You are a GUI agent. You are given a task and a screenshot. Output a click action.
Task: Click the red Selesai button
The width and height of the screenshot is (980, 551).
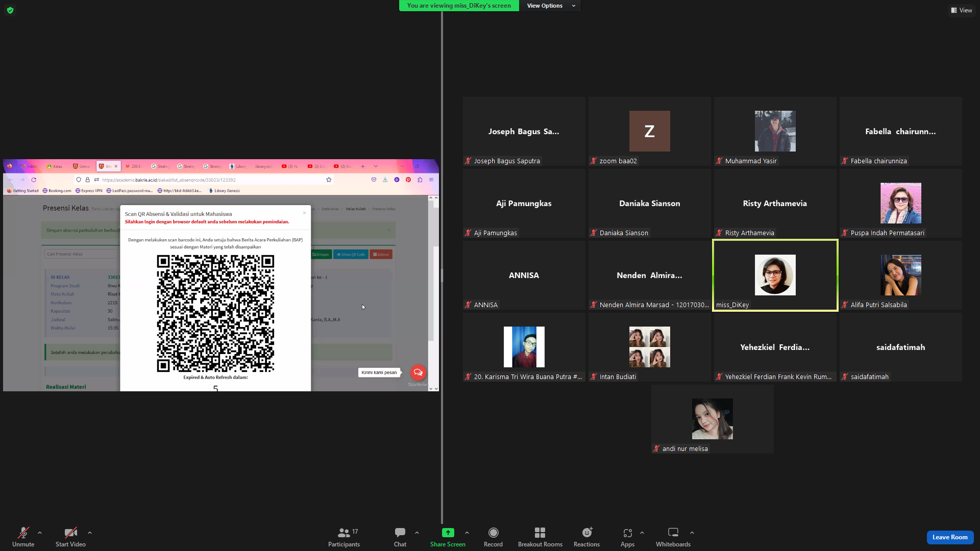[x=381, y=254]
